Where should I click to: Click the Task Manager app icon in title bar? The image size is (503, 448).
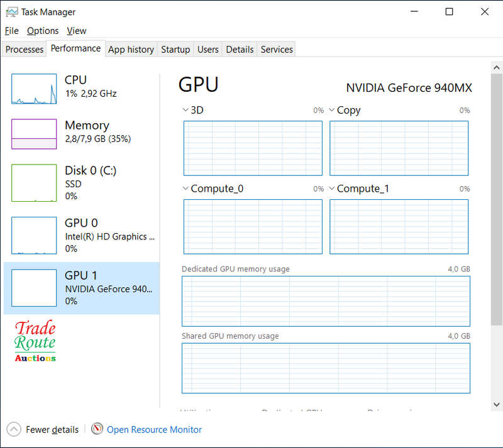12,12
